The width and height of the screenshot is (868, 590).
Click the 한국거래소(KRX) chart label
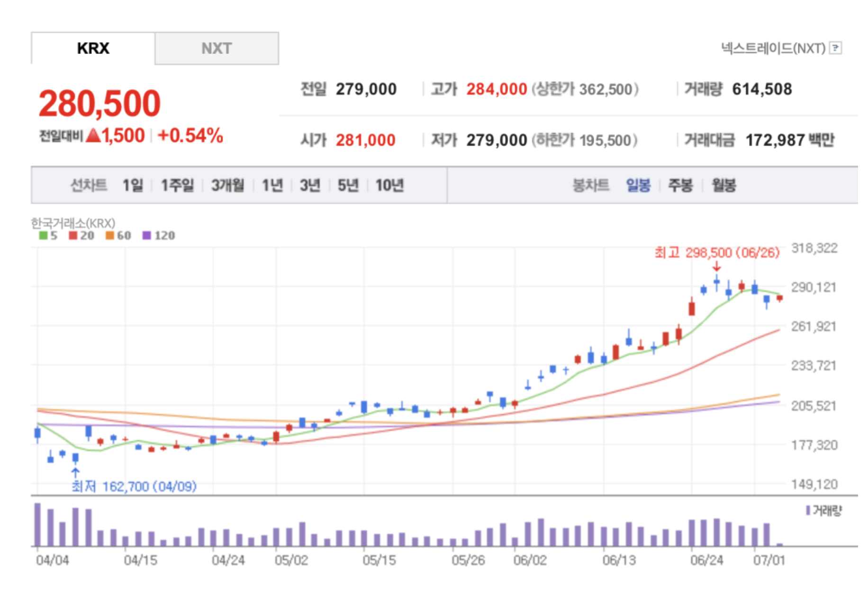(73, 223)
